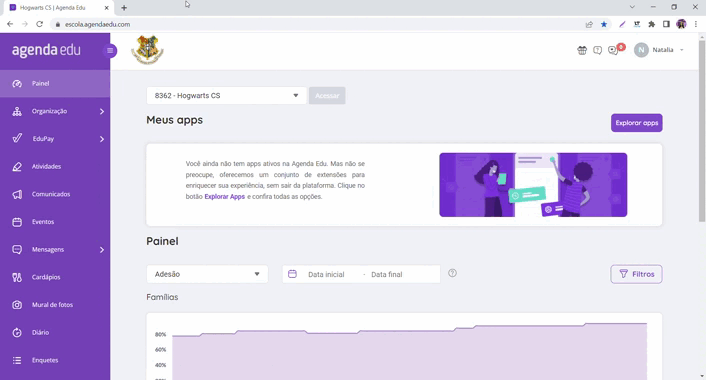
Task: Open the Adesão metric dropdown
Action: (x=207, y=274)
